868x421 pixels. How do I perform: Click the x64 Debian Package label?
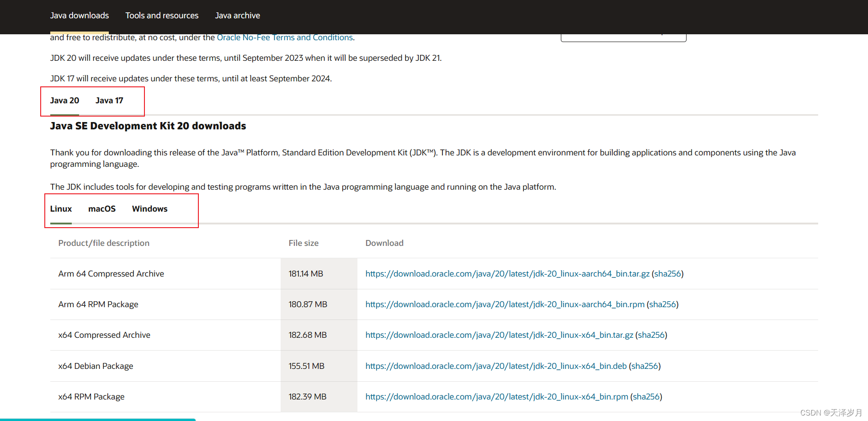(x=96, y=366)
